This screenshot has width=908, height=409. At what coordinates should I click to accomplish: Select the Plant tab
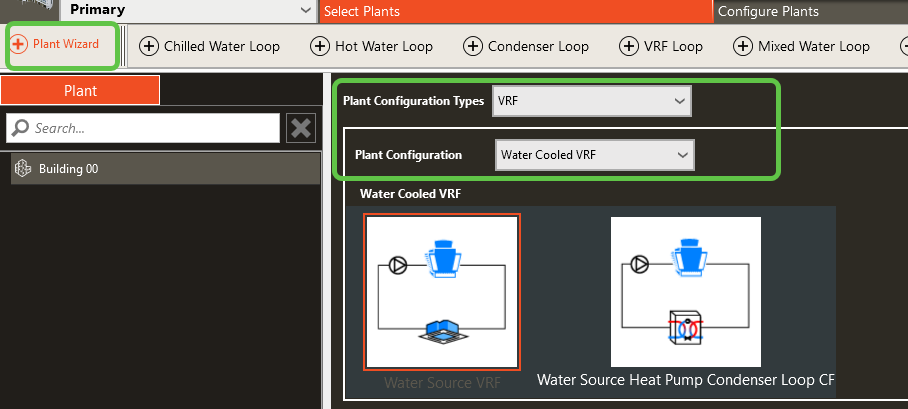pyautogui.click(x=80, y=91)
